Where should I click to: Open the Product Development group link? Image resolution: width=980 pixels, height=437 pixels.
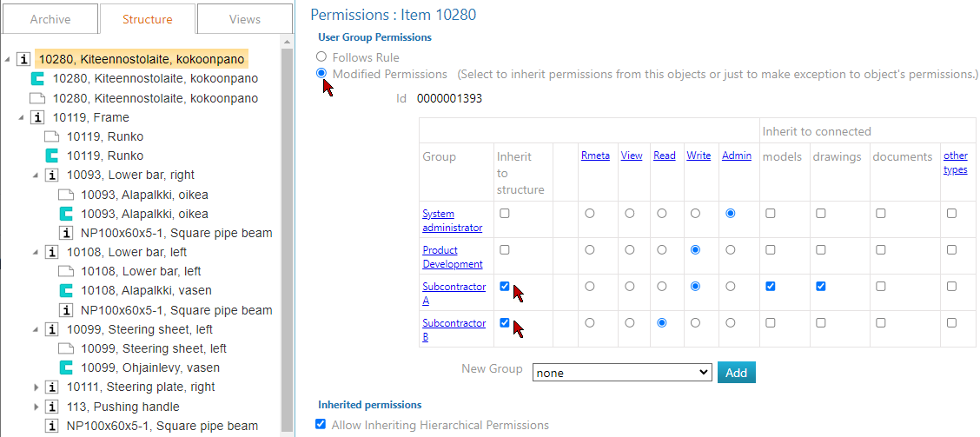[x=452, y=256]
